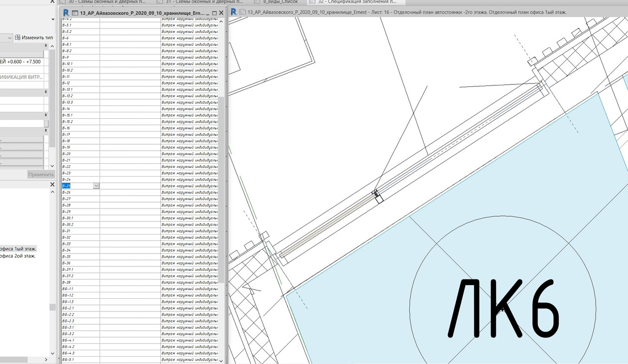Image resolution: width=628 pixels, height=364 pixels.
Task: Select the В-13.3 row cell
Action: [80, 102]
